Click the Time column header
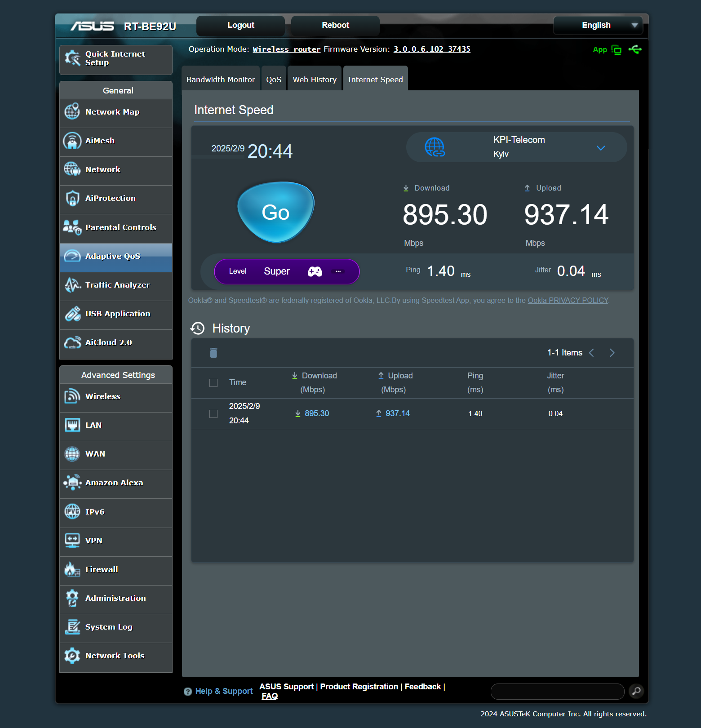This screenshot has width=701, height=728. coord(238,382)
